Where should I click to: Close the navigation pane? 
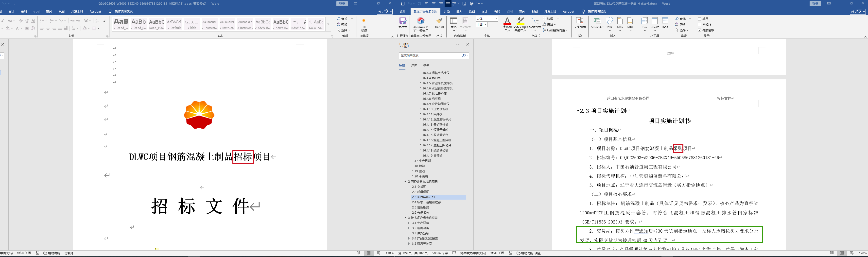pos(468,44)
